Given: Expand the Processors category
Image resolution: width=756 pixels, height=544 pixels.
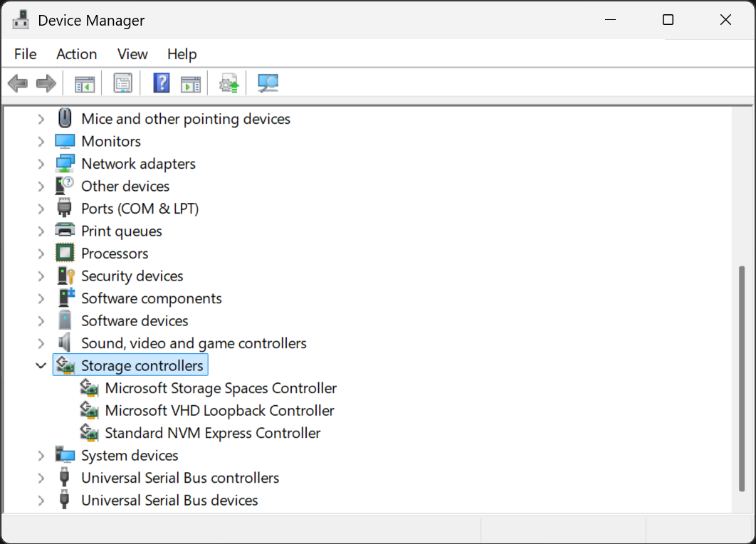Looking at the screenshot, I should pos(41,253).
